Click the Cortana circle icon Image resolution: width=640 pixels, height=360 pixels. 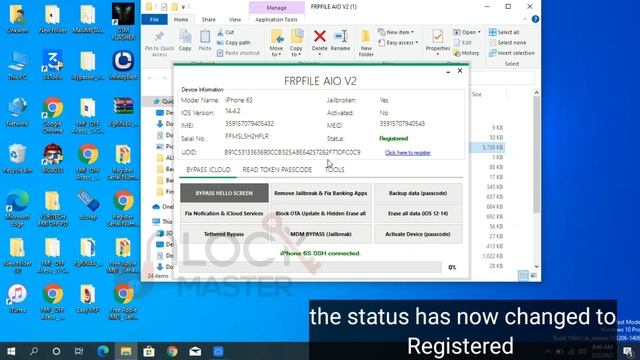(56, 351)
